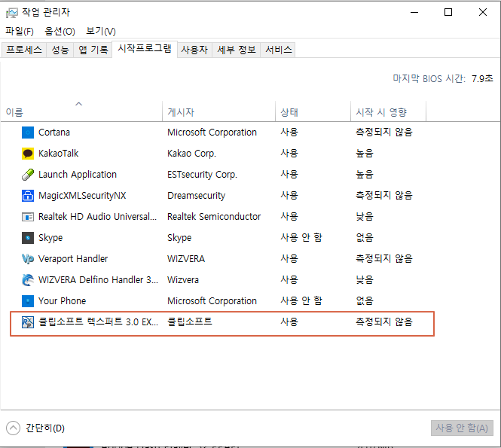Click Dreamsecurity publisher cell
Image resolution: width=501 pixels, height=448 pixels.
pyautogui.click(x=196, y=196)
